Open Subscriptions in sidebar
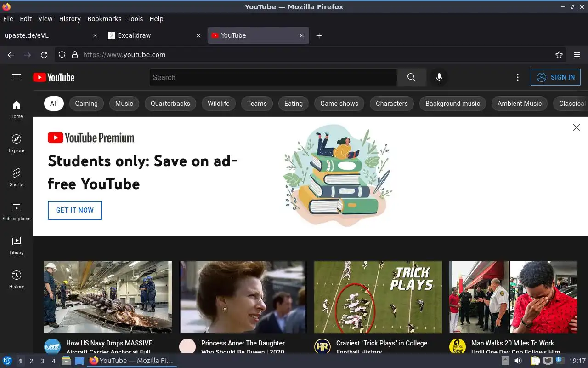Image resolution: width=588 pixels, height=368 pixels. (x=17, y=212)
